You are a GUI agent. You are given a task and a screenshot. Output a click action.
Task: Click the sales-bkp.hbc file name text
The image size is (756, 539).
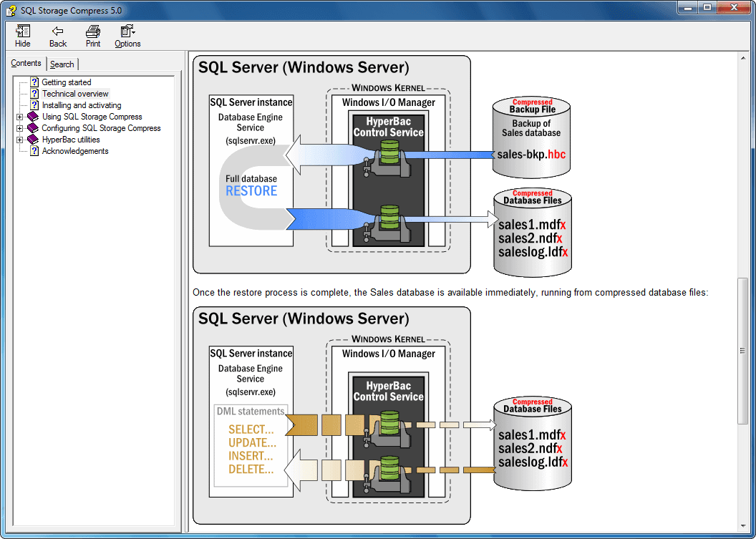pyautogui.click(x=531, y=155)
